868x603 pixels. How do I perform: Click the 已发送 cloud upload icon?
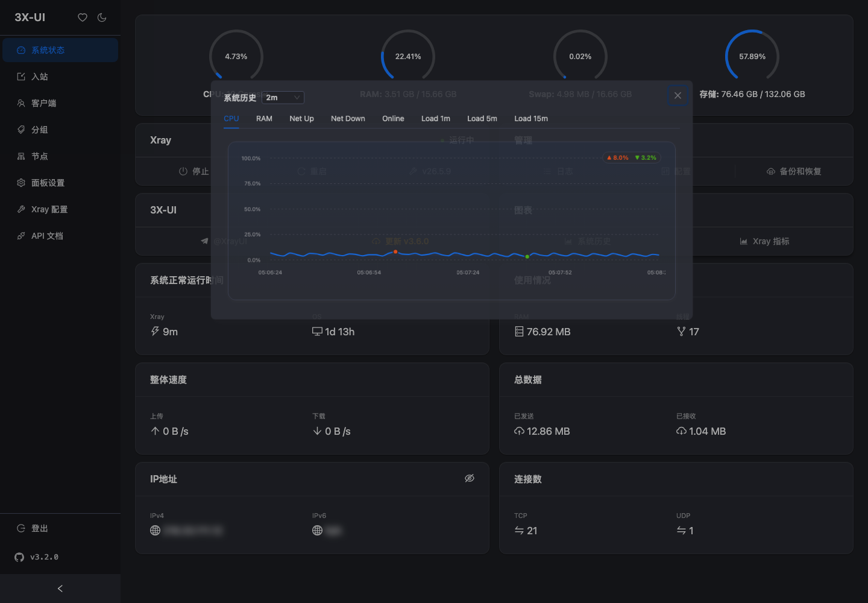click(519, 431)
